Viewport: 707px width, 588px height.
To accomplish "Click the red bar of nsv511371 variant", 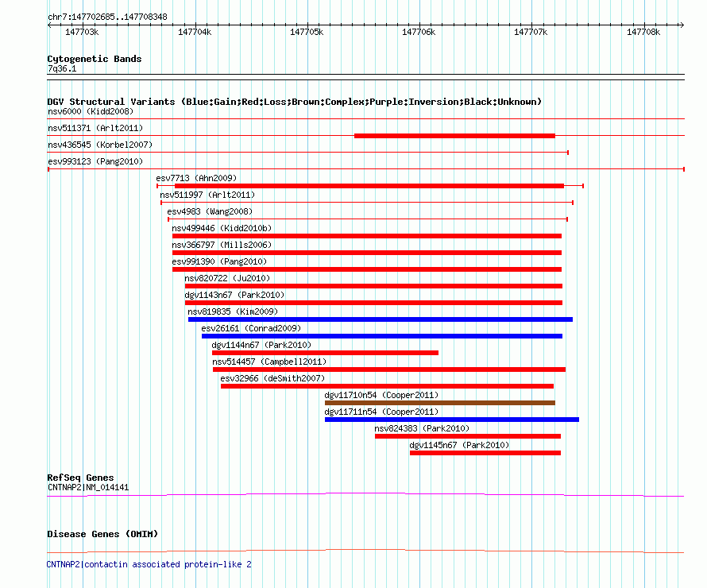I will pos(454,136).
